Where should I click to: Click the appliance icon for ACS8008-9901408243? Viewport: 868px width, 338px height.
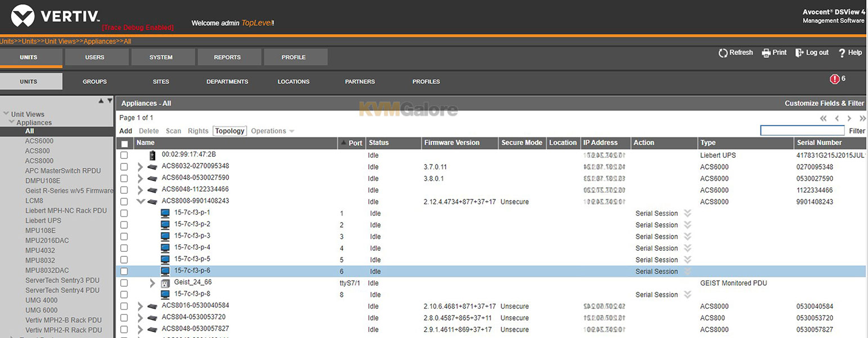click(152, 202)
